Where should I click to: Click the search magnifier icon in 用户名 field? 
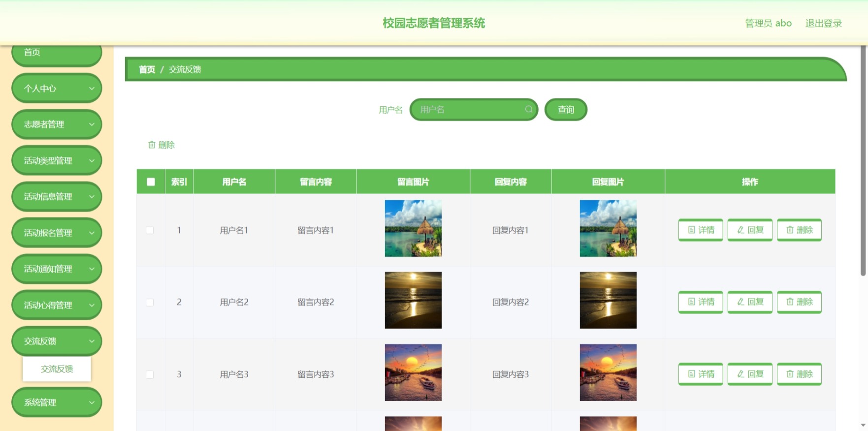(x=529, y=109)
